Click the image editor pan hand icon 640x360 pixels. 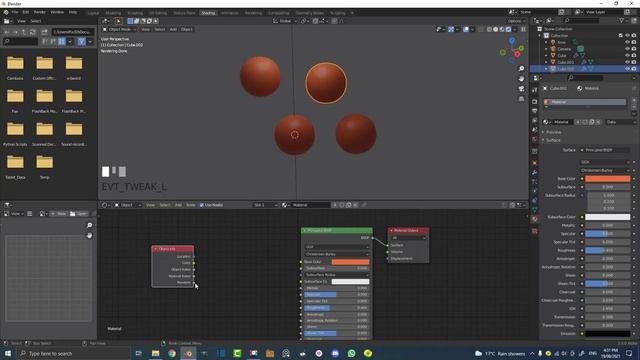(89, 236)
